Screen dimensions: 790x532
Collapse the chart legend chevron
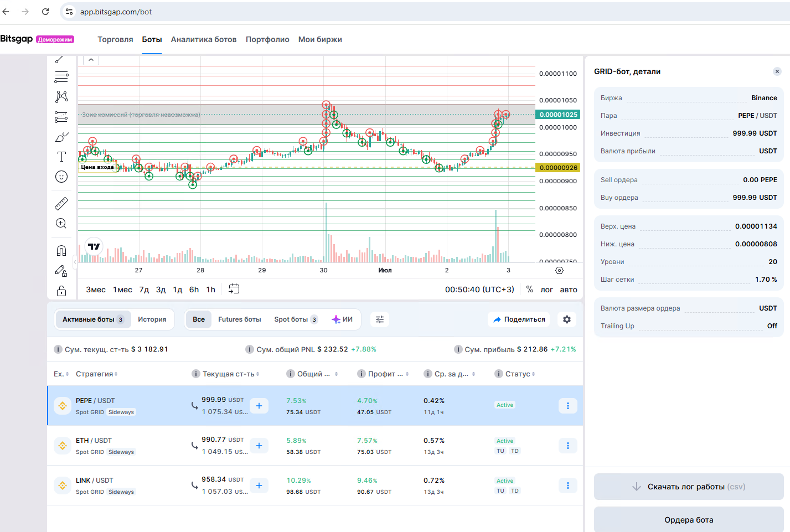[x=91, y=60]
